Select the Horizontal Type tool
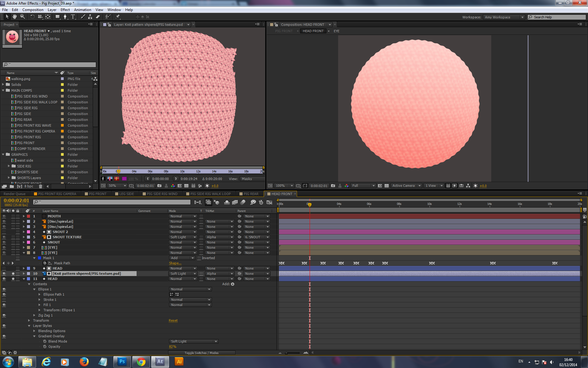Screen dimensions: 588x368 73,17
